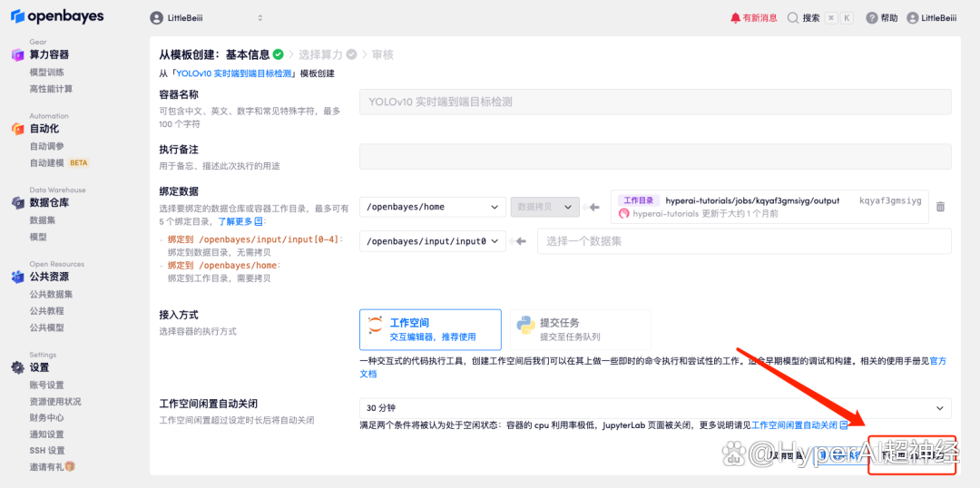Click the 选择一个数据集 dataset field

point(743,241)
